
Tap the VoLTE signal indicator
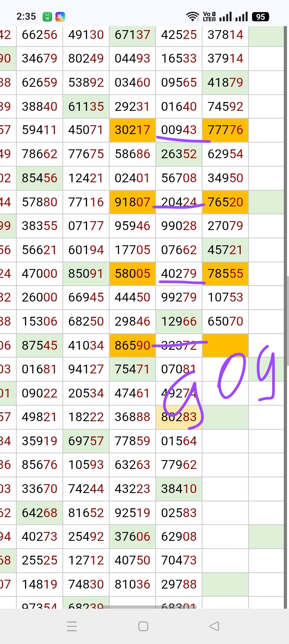coord(209,16)
